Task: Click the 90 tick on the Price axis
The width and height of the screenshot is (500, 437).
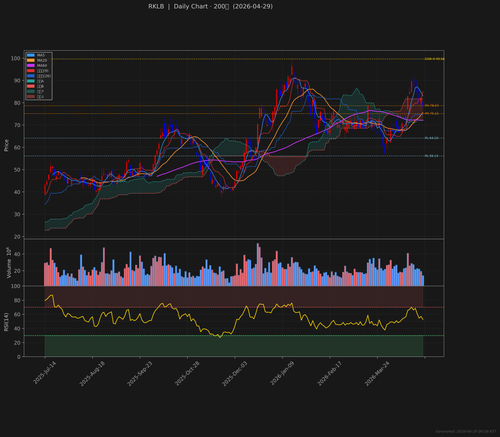Action: 17,81
